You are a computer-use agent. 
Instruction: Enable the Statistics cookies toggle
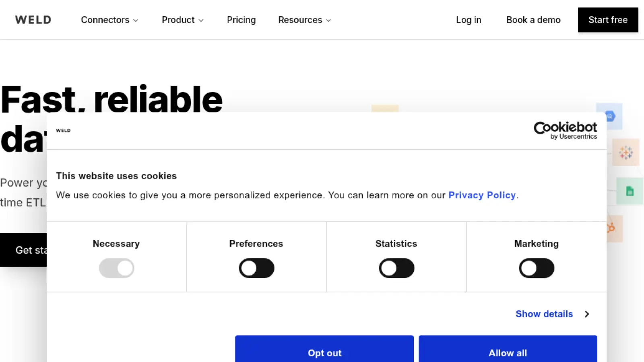(396, 268)
